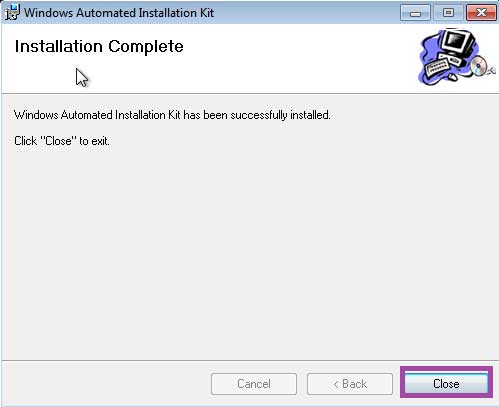This screenshot has width=499, height=407.
Task: Maximize the installer window
Action: tap(448, 13)
